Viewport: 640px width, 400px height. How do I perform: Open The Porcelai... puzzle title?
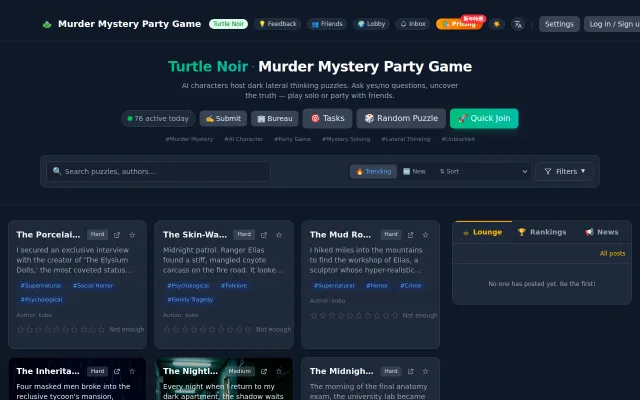tap(48, 235)
